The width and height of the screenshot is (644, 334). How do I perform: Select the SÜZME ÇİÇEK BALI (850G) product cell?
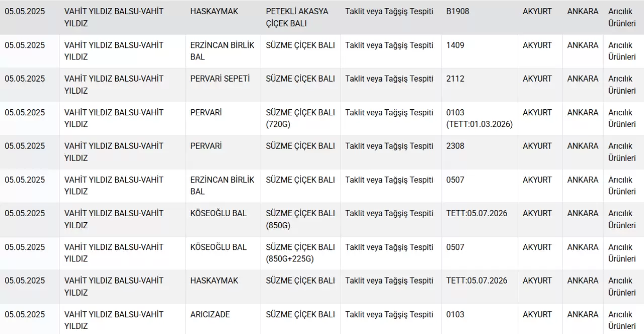pos(300,219)
